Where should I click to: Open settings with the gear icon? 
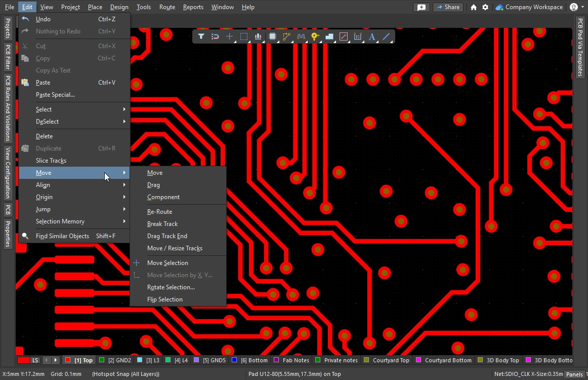point(485,7)
